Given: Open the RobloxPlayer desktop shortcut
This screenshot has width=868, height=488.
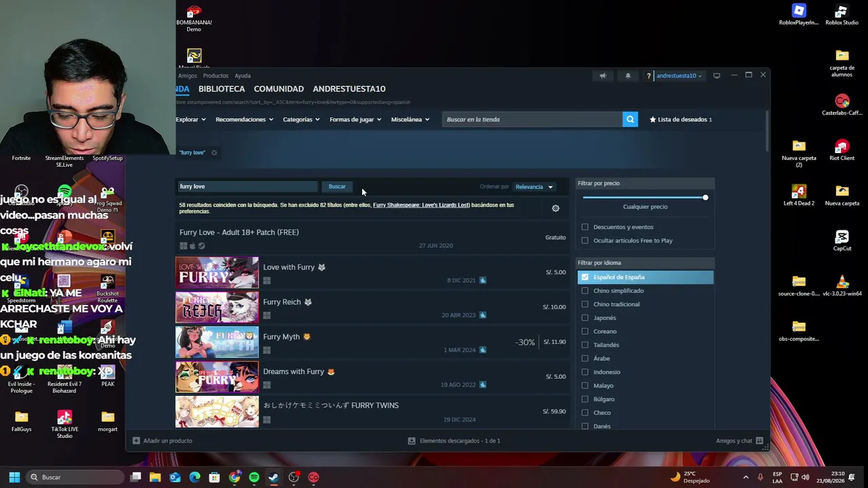Looking at the screenshot, I should [x=799, y=15].
